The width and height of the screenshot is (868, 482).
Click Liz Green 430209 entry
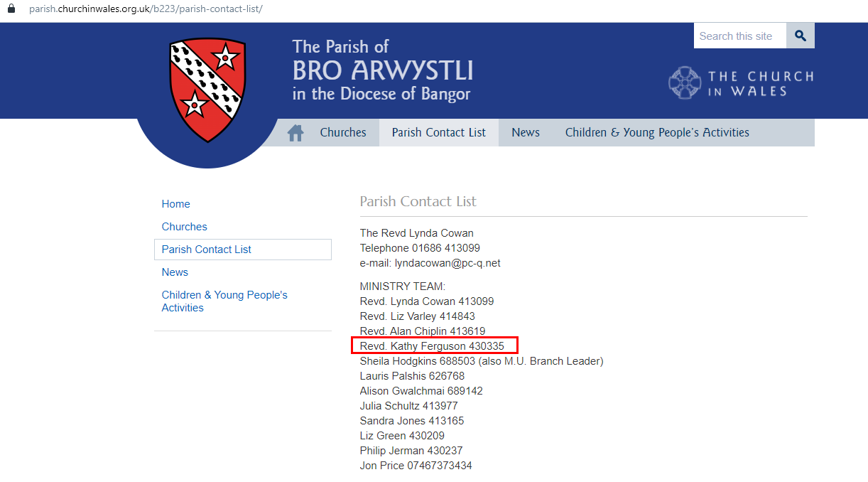(x=402, y=436)
